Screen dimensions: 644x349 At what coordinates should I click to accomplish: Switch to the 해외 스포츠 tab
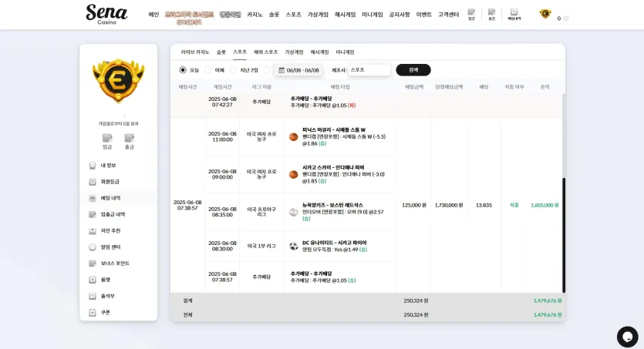click(x=266, y=52)
